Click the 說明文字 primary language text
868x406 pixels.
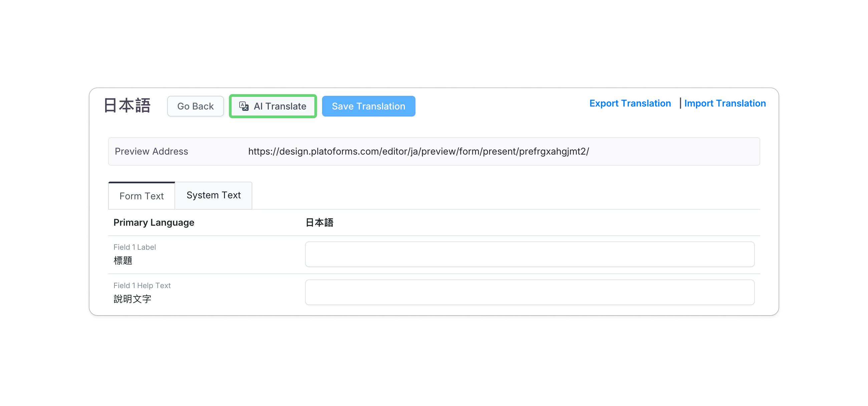click(x=132, y=299)
